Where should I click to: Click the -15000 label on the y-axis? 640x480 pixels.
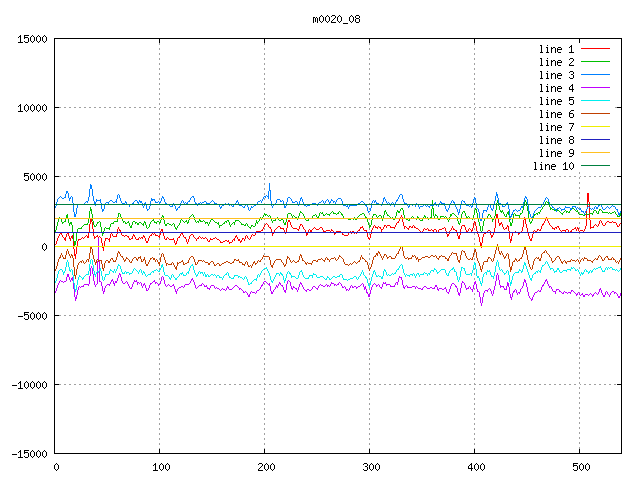tap(26, 454)
